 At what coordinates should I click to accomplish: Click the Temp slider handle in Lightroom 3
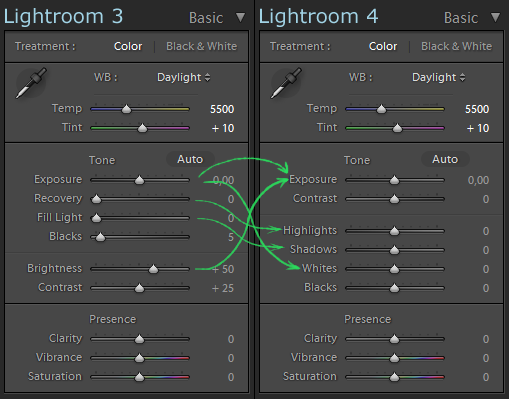click(126, 109)
